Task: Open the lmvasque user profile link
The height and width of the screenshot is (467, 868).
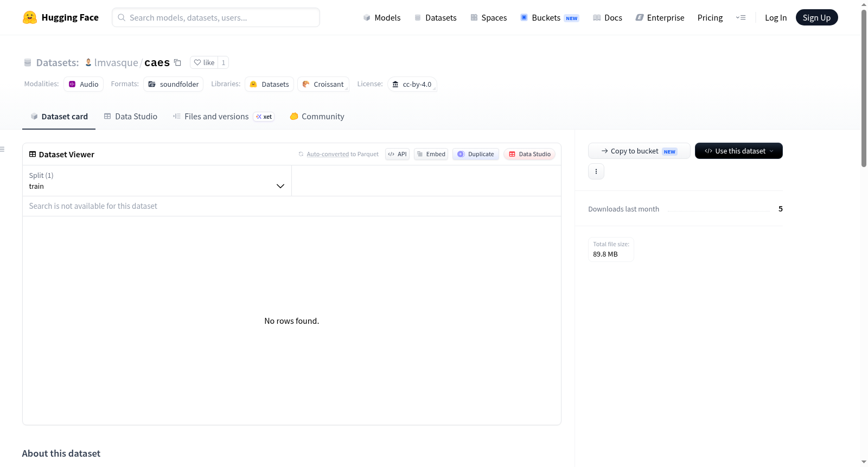Action: (x=116, y=62)
